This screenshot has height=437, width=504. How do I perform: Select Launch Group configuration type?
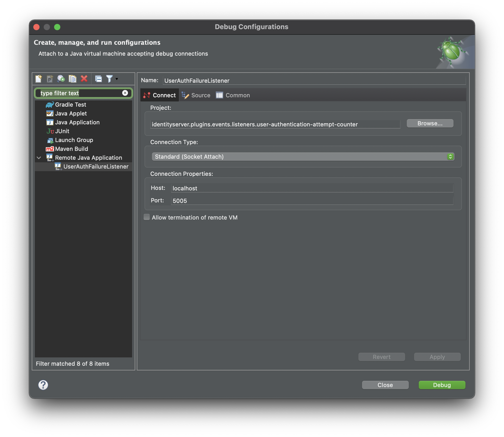(x=74, y=140)
